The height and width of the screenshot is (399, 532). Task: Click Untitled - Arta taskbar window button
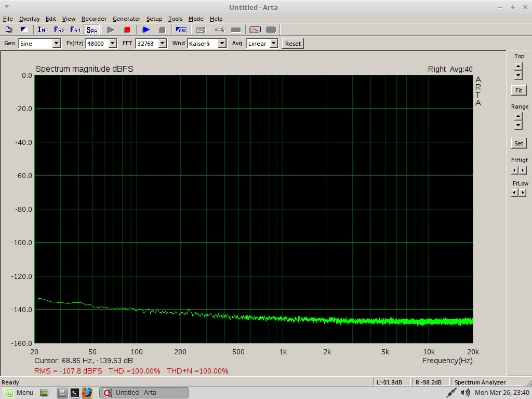coord(144,393)
